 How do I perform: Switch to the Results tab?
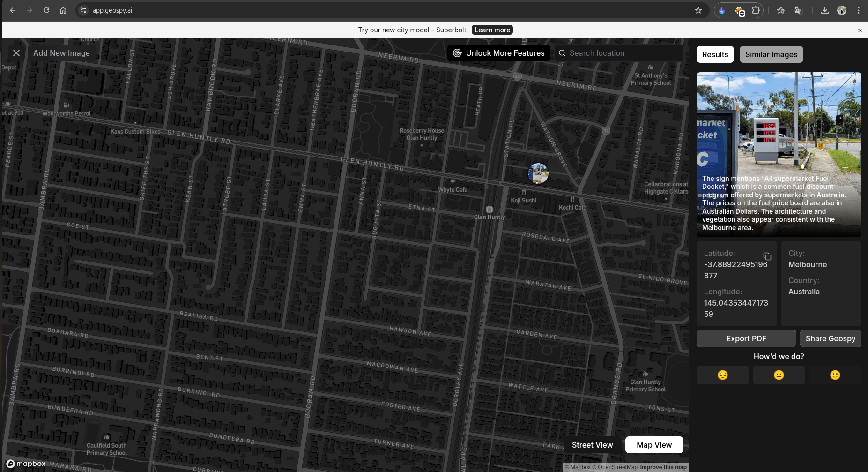[x=715, y=54]
